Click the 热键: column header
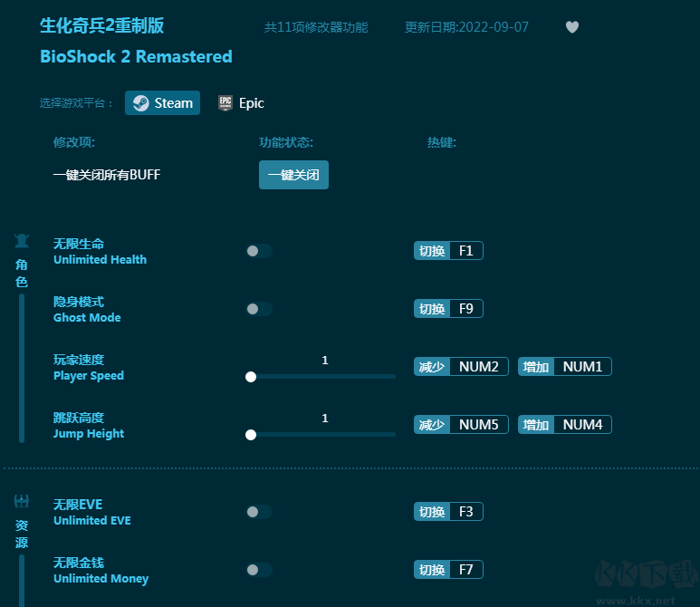The image size is (700, 607). pyautogui.click(x=442, y=142)
